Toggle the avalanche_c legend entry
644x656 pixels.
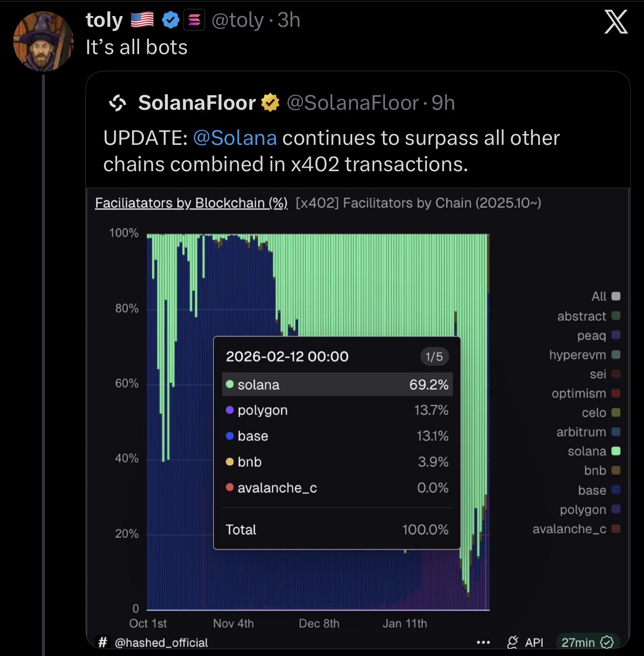(x=576, y=529)
